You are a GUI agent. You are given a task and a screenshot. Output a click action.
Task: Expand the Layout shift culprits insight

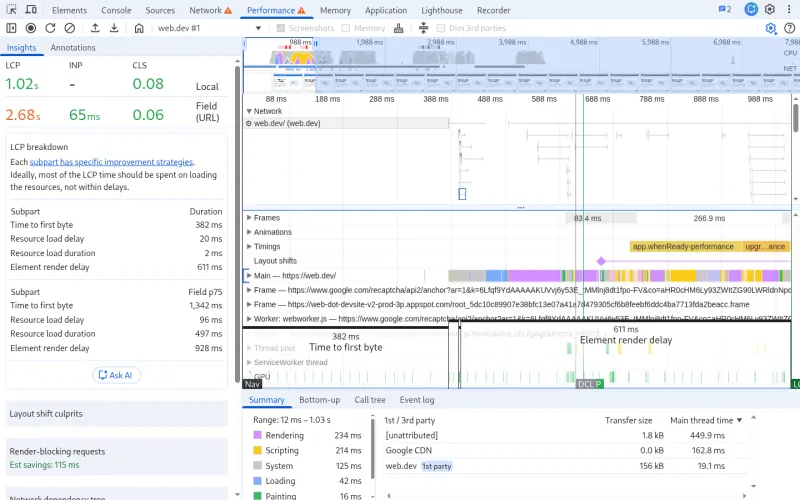coord(116,414)
